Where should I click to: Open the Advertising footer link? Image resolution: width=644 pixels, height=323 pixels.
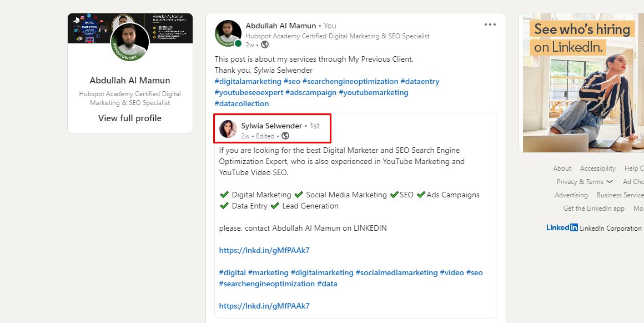[x=571, y=195]
